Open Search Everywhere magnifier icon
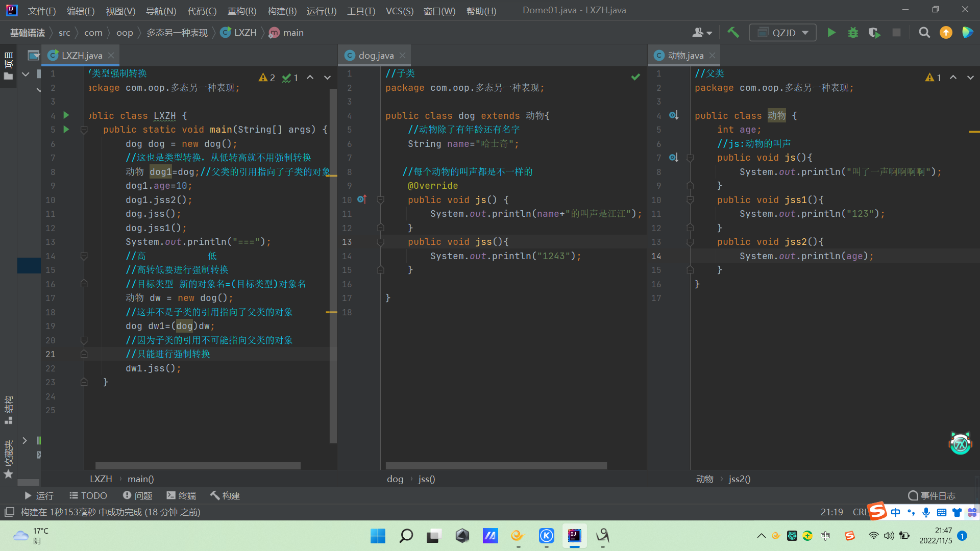 [x=924, y=33]
